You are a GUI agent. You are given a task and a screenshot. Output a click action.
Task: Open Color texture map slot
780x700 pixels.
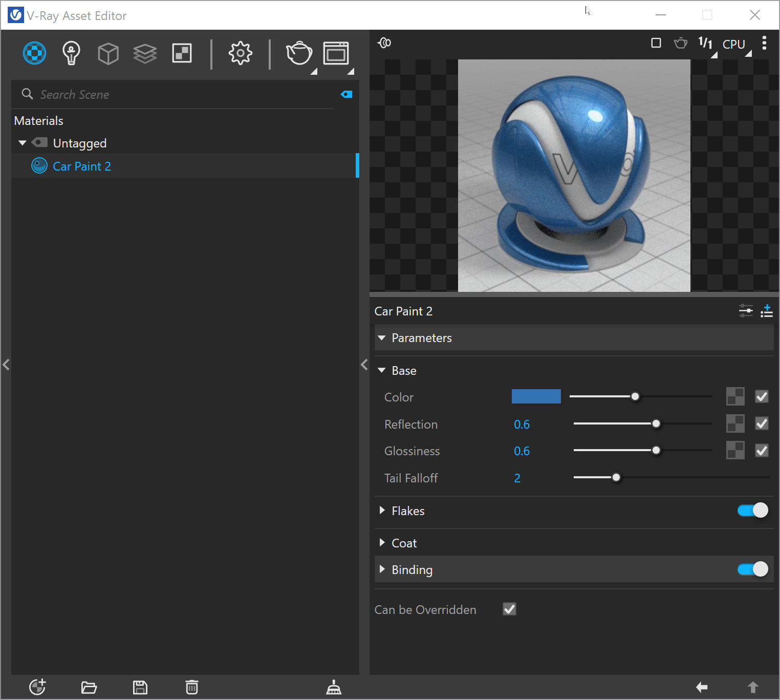pos(735,396)
